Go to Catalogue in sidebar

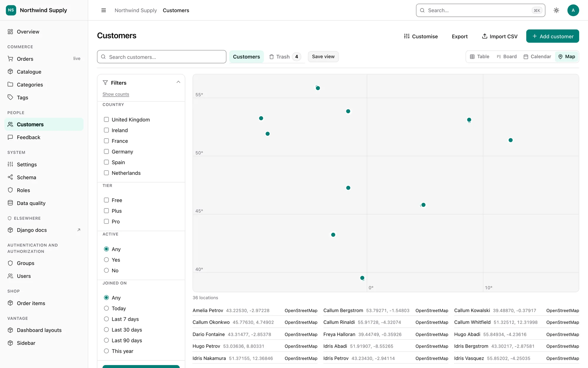point(44,72)
